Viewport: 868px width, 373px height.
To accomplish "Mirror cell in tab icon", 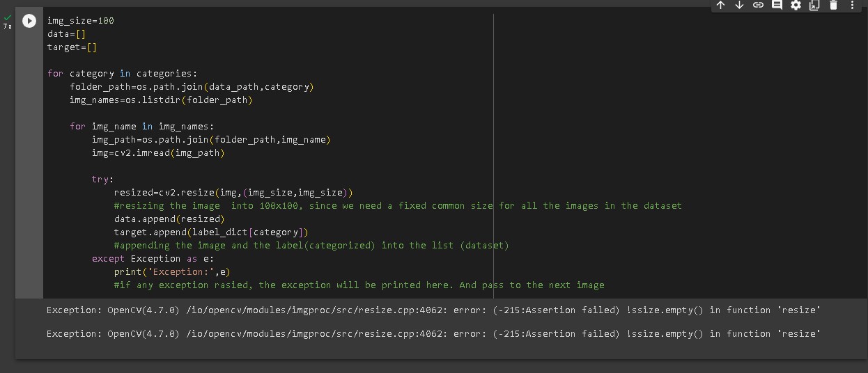I will (x=814, y=6).
